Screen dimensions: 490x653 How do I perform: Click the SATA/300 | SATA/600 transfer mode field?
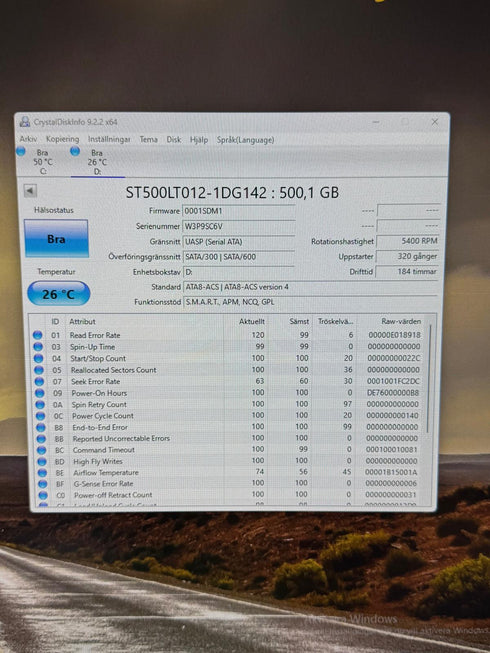239,257
